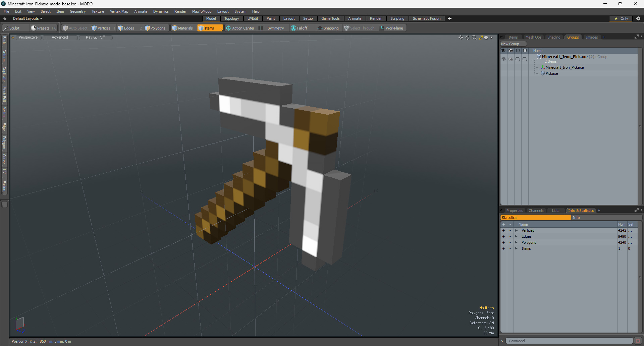Click the render camera column header icon

pyautogui.click(x=511, y=51)
